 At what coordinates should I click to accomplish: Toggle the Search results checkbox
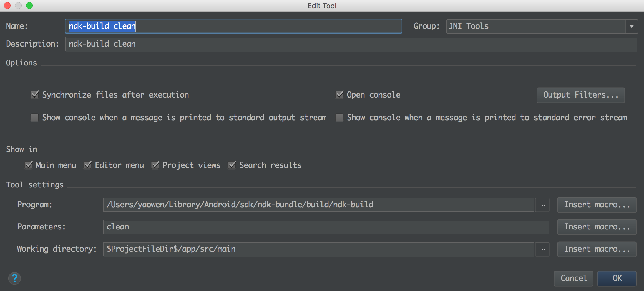232,165
